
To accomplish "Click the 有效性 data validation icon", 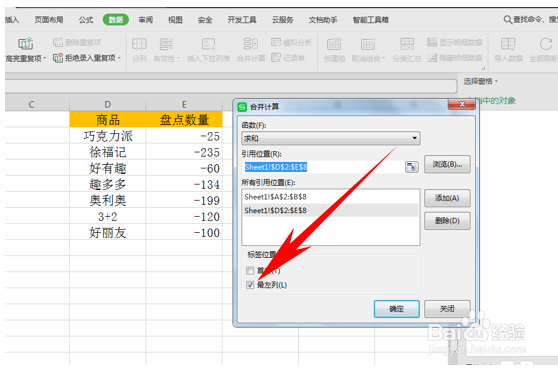I will coord(166,44).
